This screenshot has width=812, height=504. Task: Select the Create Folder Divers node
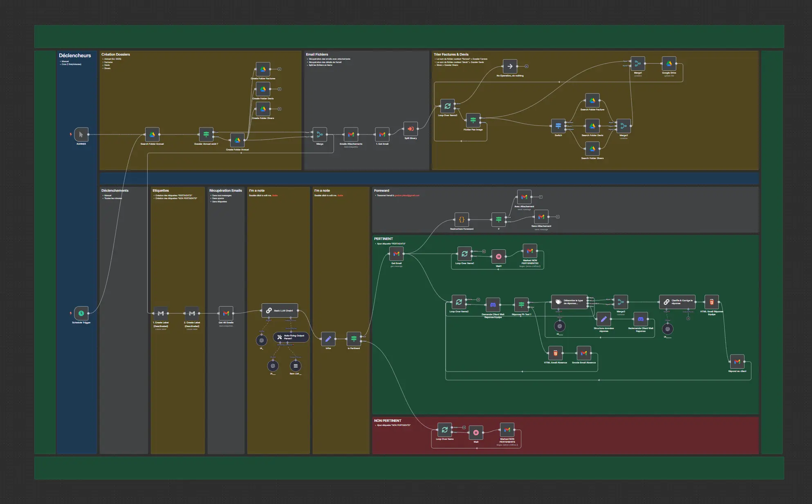pyautogui.click(x=263, y=109)
